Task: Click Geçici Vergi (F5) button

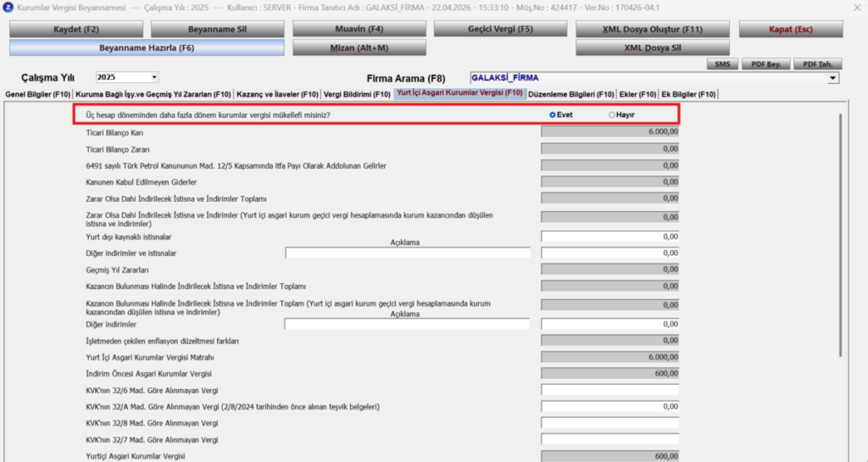Action: [500, 30]
